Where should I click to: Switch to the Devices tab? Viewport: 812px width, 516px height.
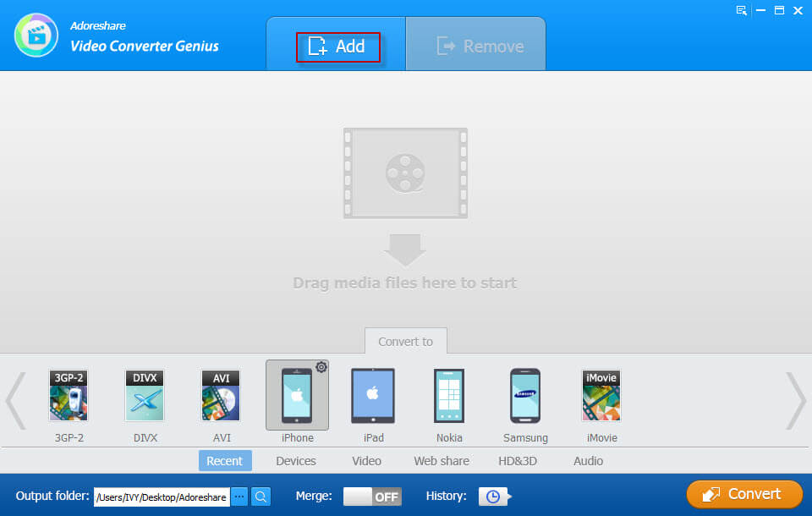pos(296,461)
